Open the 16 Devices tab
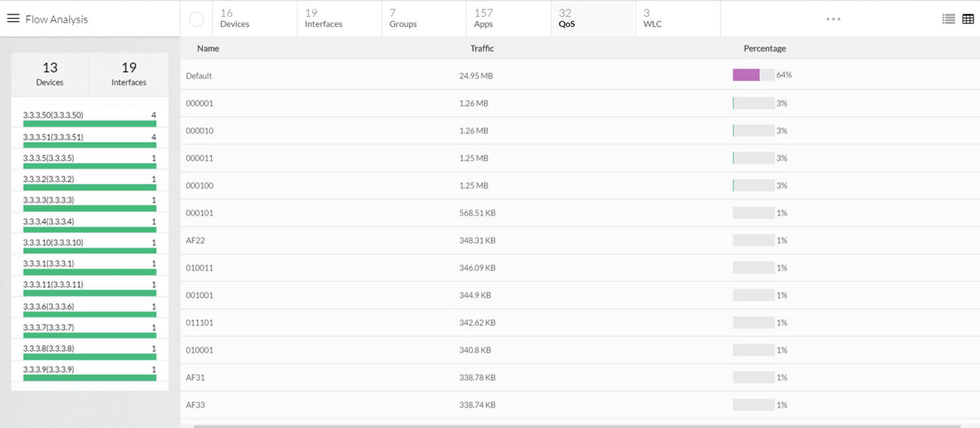This screenshot has height=428, width=980. click(x=234, y=19)
